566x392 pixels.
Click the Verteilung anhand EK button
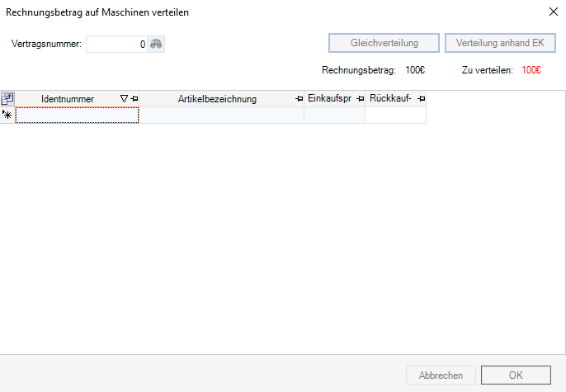point(500,43)
